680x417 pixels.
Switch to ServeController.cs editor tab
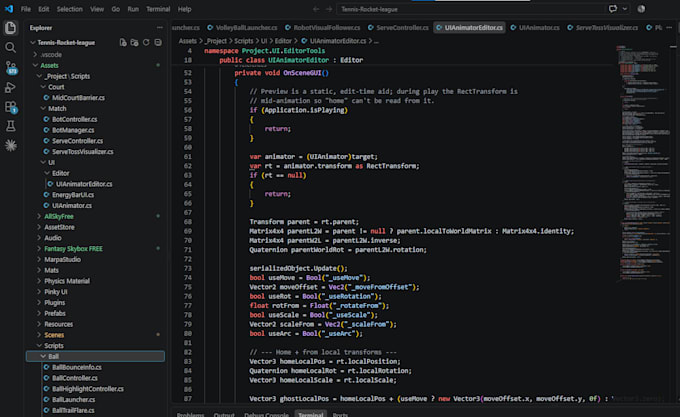click(x=398, y=28)
